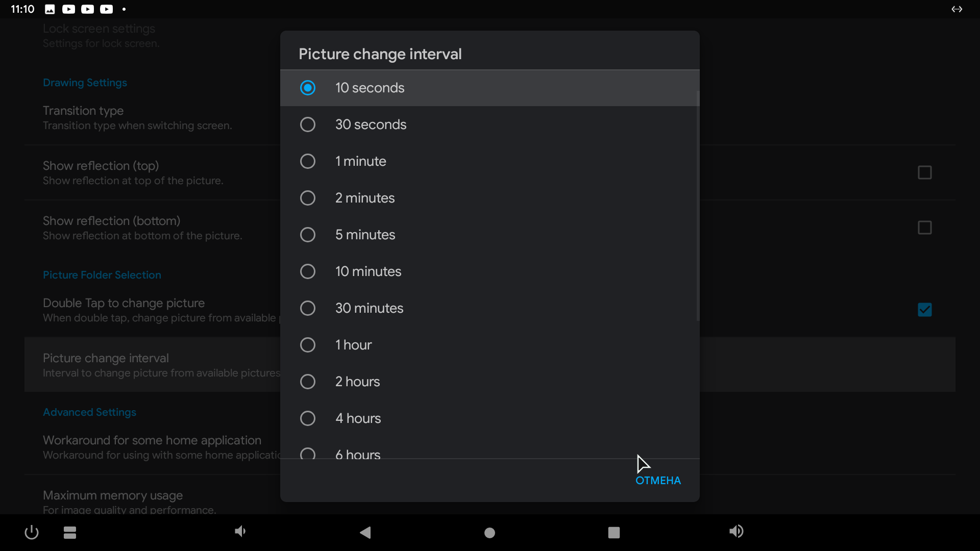980x551 pixels.
Task: Tap the Home circle button
Action: [489, 533]
